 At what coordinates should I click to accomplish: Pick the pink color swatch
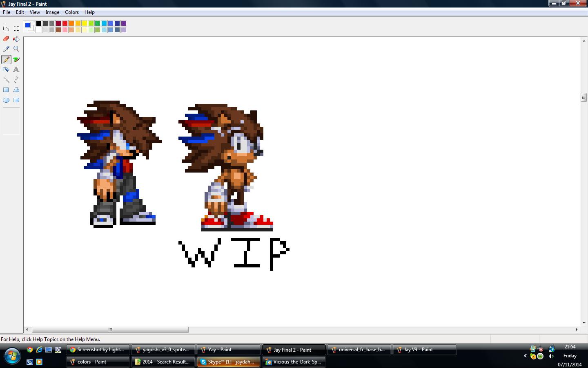(x=65, y=30)
